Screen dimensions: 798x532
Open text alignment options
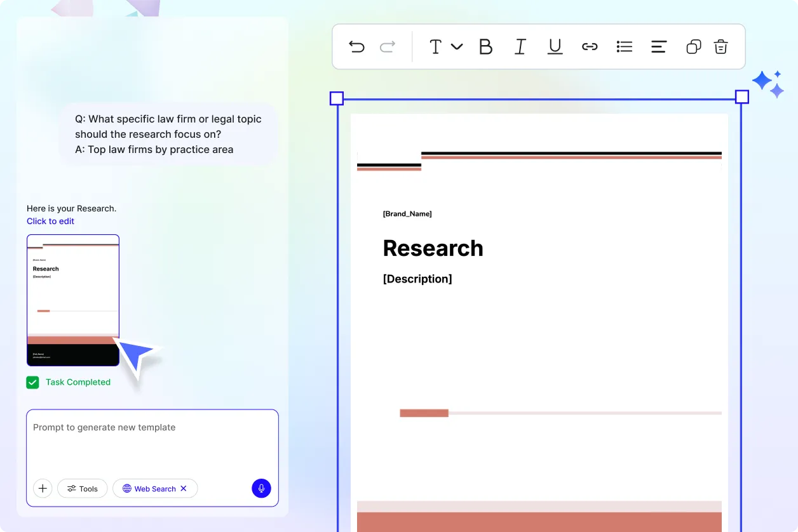(659, 46)
